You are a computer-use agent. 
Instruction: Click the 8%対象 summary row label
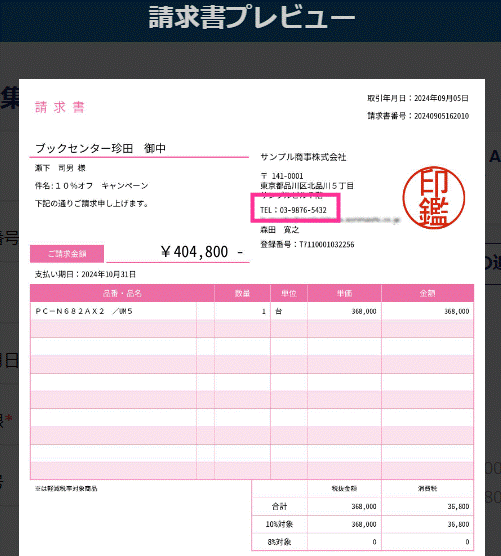(x=279, y=542)
